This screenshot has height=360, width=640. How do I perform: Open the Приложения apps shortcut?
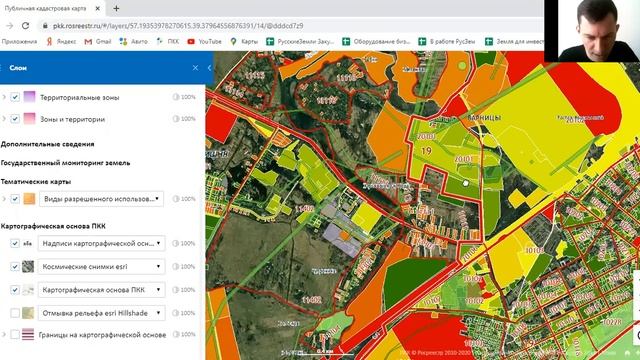19,41
